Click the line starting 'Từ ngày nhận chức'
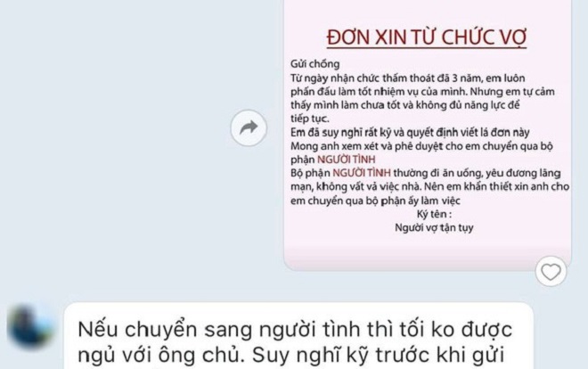 (x=408, y=78)
